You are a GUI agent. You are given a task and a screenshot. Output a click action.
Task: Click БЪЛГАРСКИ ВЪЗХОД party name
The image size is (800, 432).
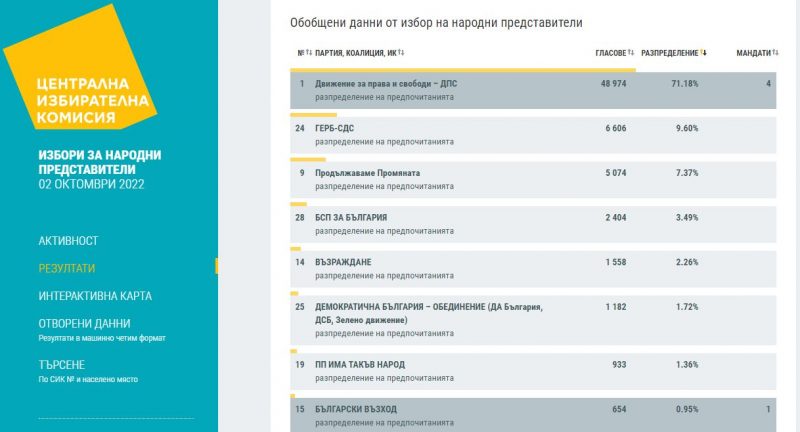pyautogui.click(x=356, y=409)
